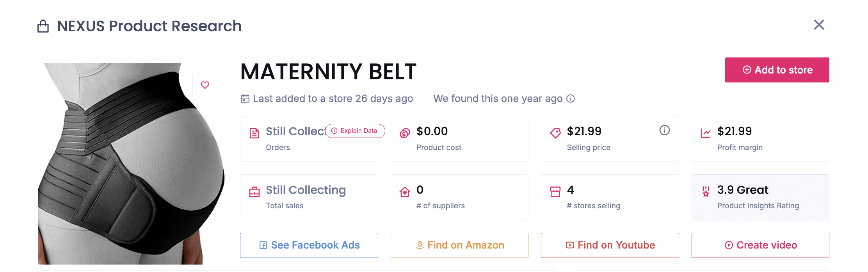
Task: Click the Explain Data pill on the Orders card
Action: coord(354,131)
